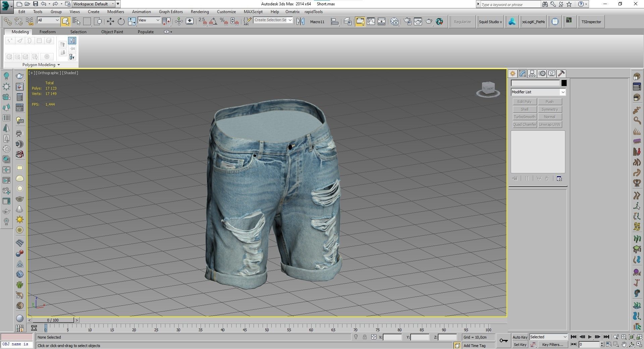Image resolution: width=644 pixels, height=349 pixels.
Task: Click the TSInspector button
Action: click(591, 22)
